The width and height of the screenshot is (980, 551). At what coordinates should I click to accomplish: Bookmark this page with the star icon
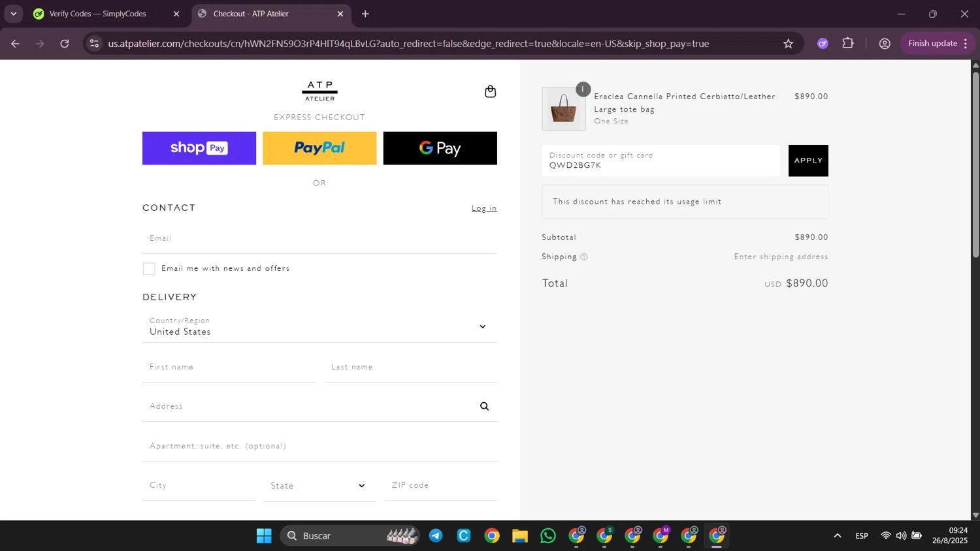[x=789, y=44]
